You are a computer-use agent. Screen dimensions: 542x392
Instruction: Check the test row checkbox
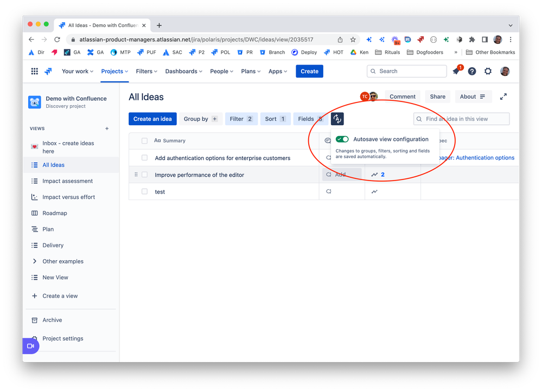[144, 191]
